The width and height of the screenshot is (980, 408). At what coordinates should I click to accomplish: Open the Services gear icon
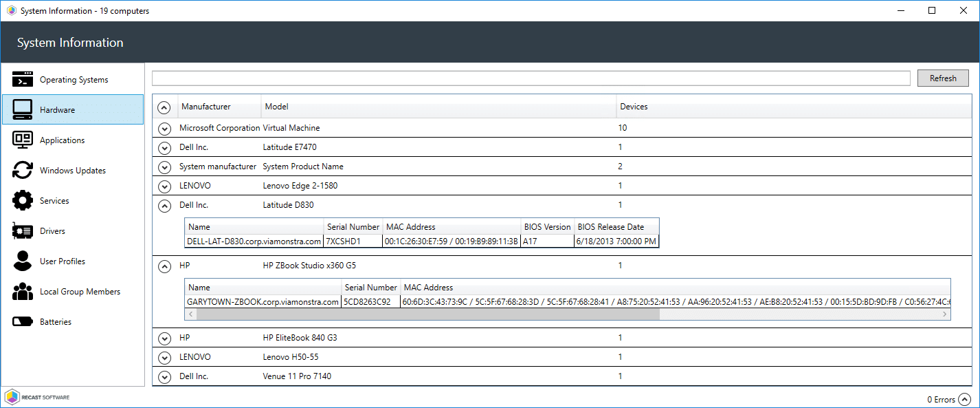coord(23,200)
